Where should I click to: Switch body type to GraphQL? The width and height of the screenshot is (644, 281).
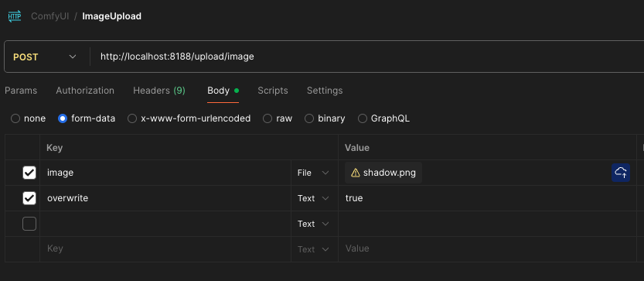click(363, 119)
